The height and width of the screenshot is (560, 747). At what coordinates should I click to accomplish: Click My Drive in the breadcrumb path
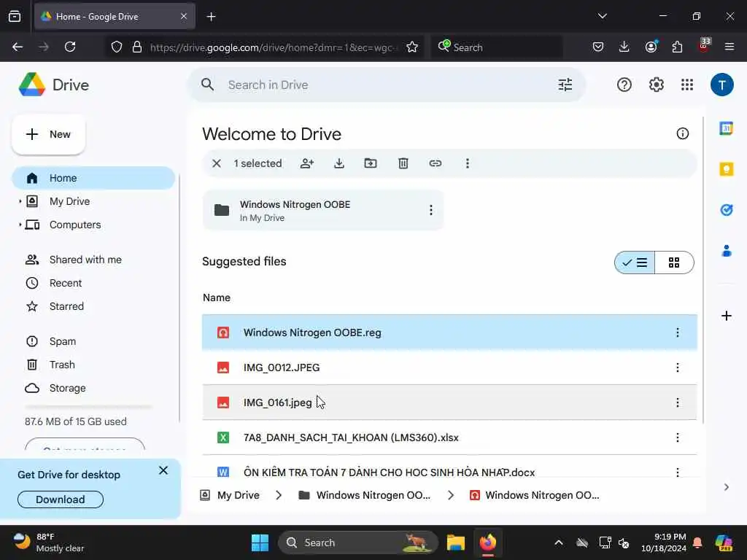238,495
